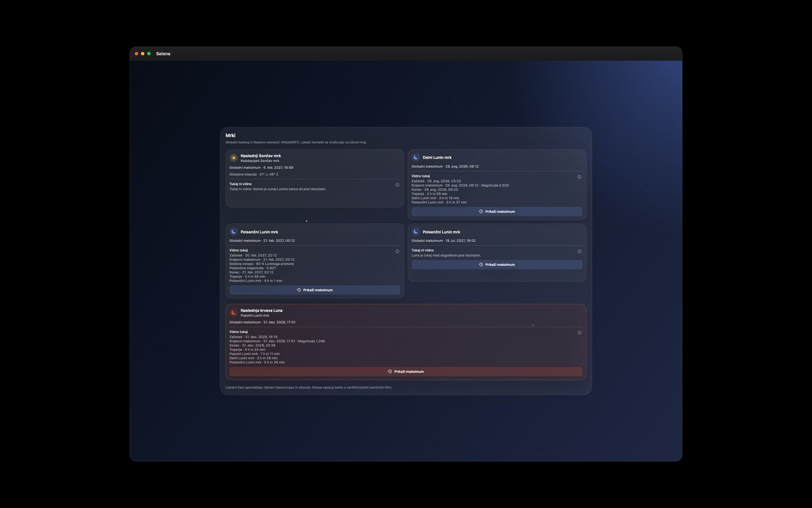Image resolution: width=812 pixels, height=508 pixels.
Task: Click 'Začetek · 31. dec. 2028, 16:15'
Action: (x=254, y=337)
